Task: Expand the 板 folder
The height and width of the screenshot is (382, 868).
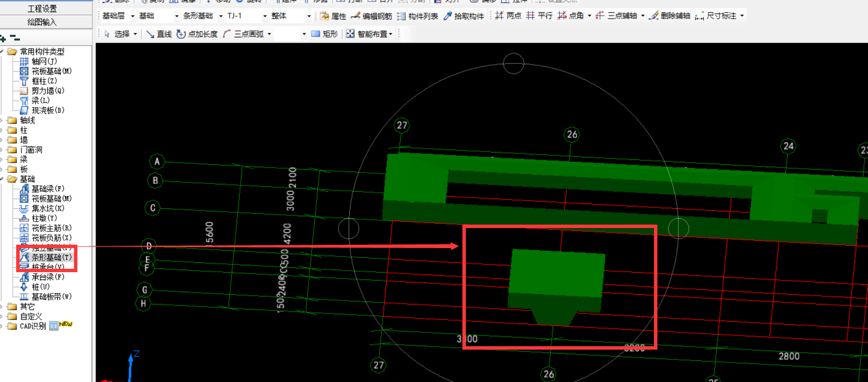Action: pos(2,169)
